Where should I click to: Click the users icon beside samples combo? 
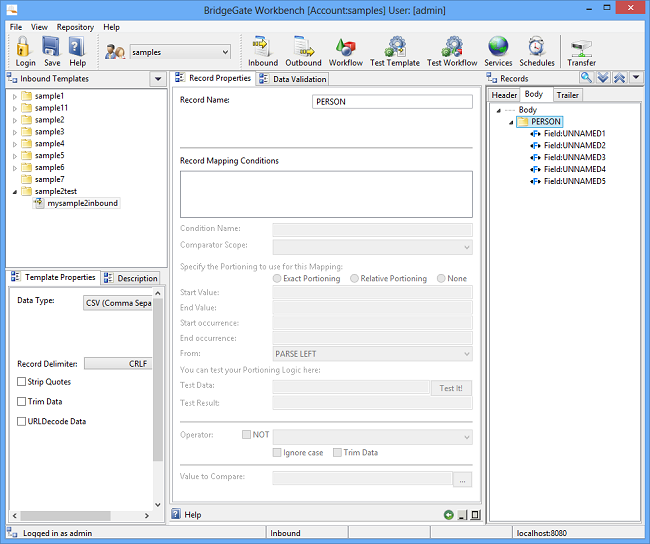click(x=114, y=52)
